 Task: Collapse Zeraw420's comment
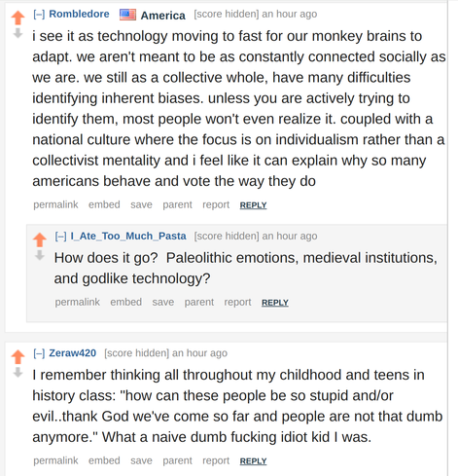pyautogui.click(x=39, y=353)
